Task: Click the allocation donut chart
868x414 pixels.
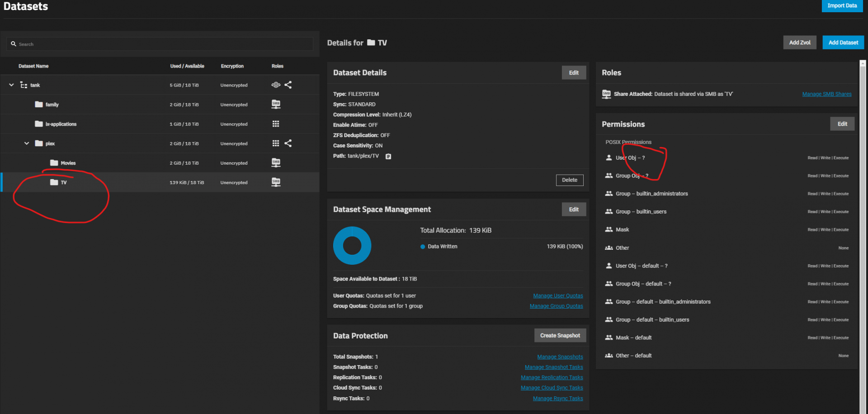Action: coord(352,246)
